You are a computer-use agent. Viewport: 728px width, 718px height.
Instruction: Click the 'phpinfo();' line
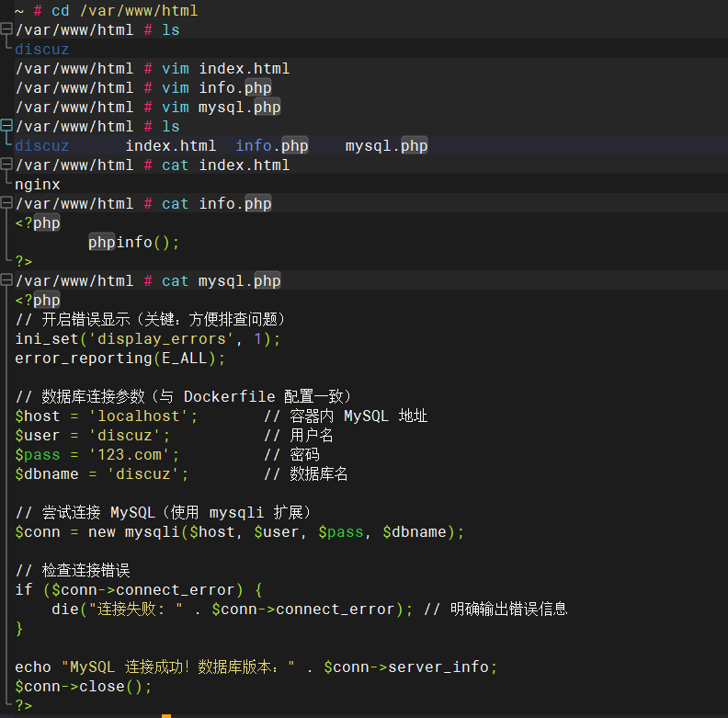133,242
